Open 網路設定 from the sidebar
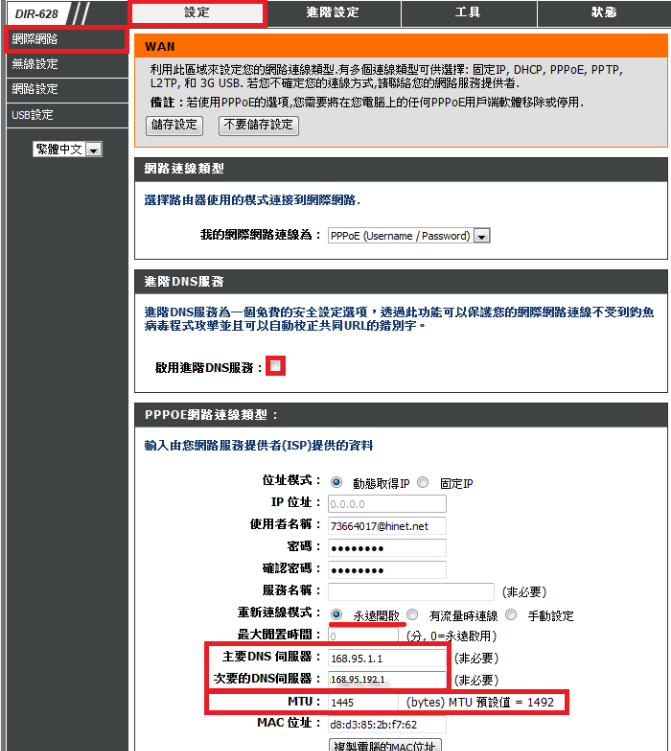 point(35,89)
